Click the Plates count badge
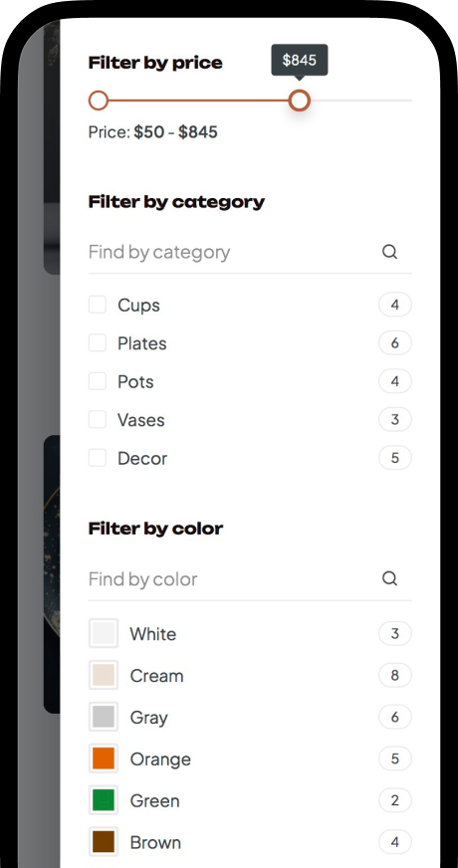Image resolution: width=458 pixels, height=868 pixels. (x=395, y=342)
